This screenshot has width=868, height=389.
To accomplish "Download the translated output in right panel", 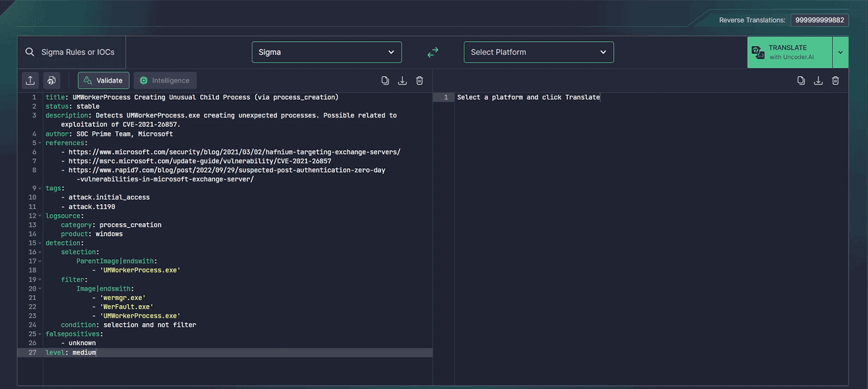I will point(818,81).
